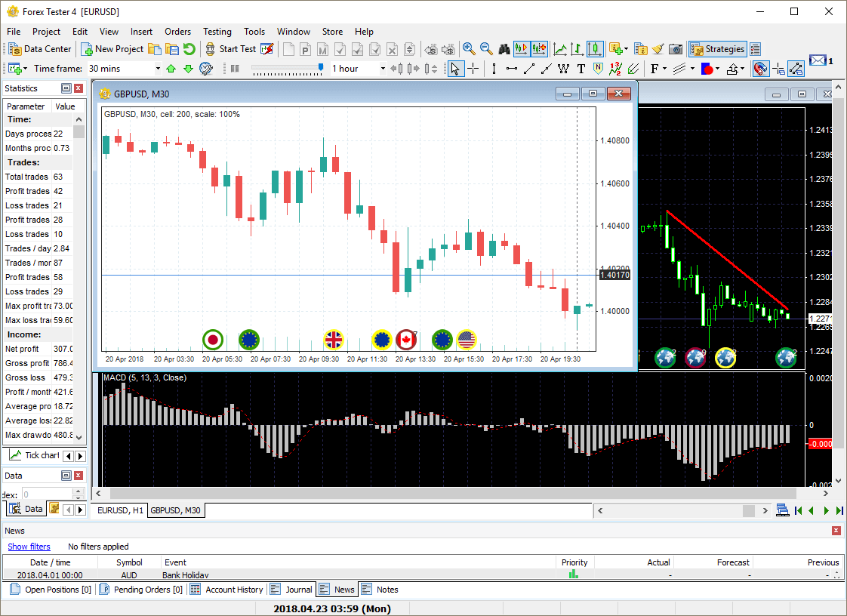Switch to the EURUSD, H1 chart tab

click(120, 510)
